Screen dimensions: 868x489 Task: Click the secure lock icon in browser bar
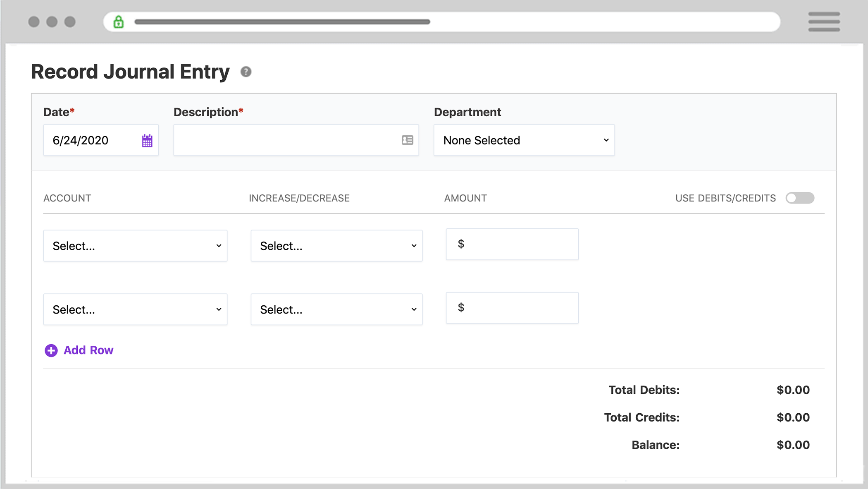119,21
